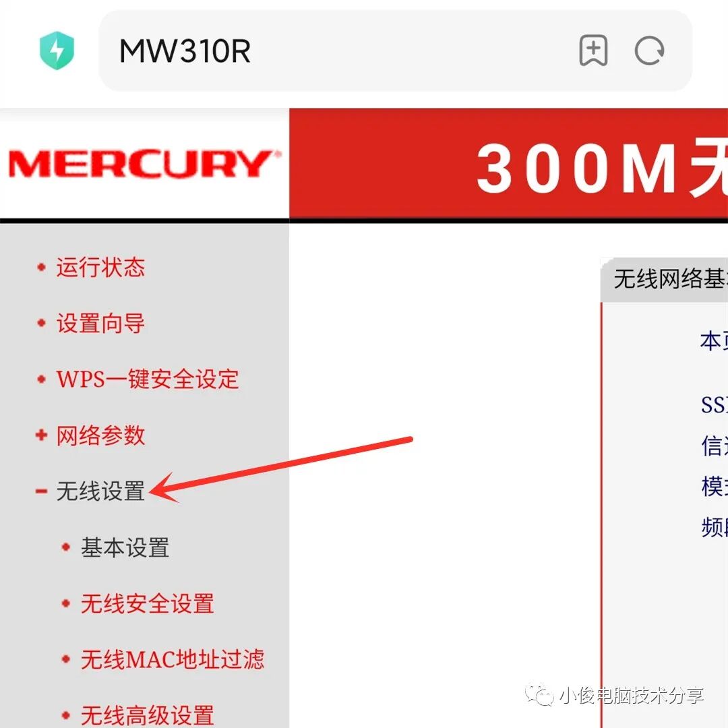Reload the page with refresh icon
This screenshot has width=728, height=728.
click(x=650, y=51)
